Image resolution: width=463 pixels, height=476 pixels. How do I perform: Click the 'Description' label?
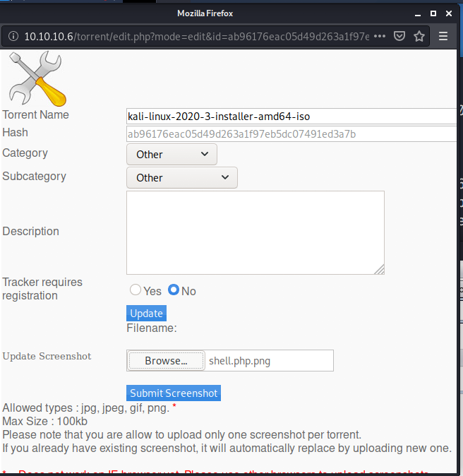[x=30, y=232]
